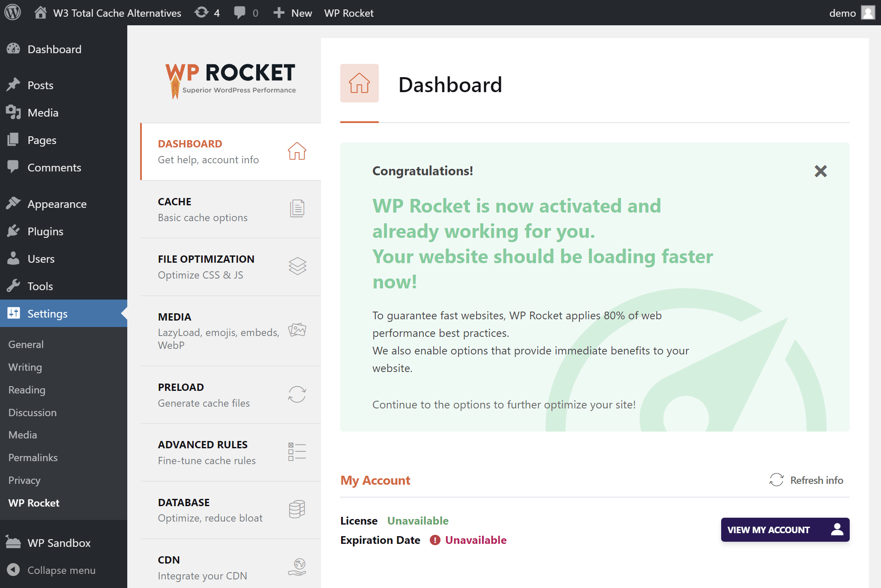Click the Comments menu item toggle
Screen dimensions: 881x588
point(55,168)
